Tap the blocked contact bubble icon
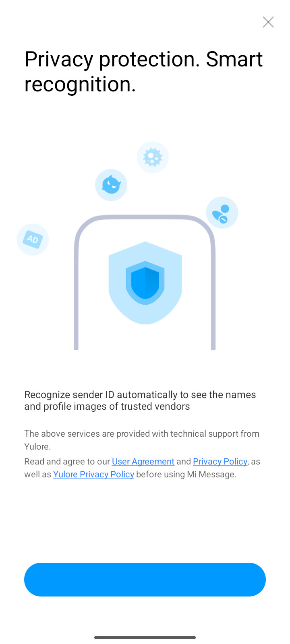Image resolution: width=290 pixels, height=644 pixels. (x=222, y=213)
